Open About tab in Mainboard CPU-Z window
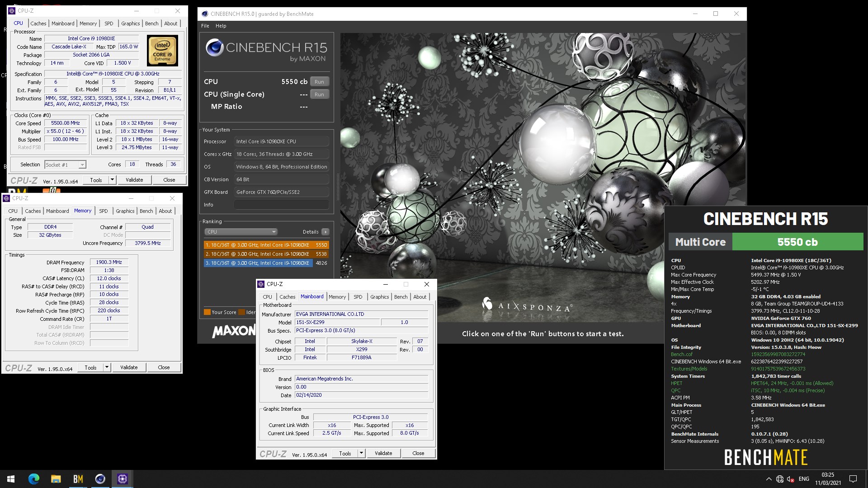The width and height of the screenshot is (868, 488). tap(420, 297)
